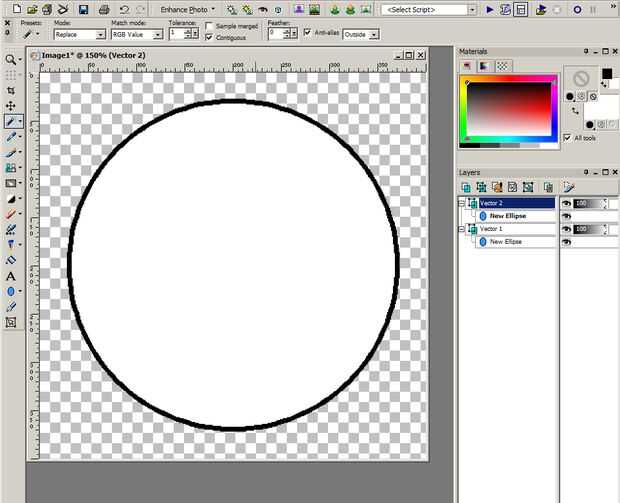Hide the Vector 2 layer
This screenshot has height=503, width=620.
[566, 203]
